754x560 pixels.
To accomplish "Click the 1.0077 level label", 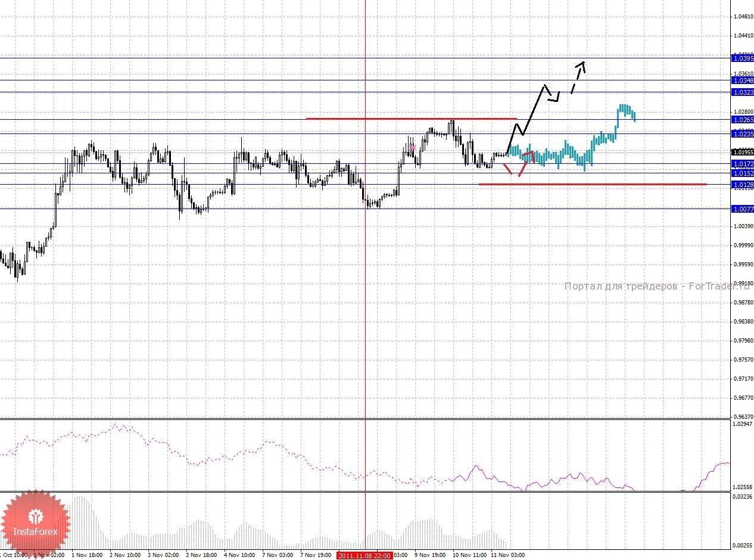I will 743,209.
